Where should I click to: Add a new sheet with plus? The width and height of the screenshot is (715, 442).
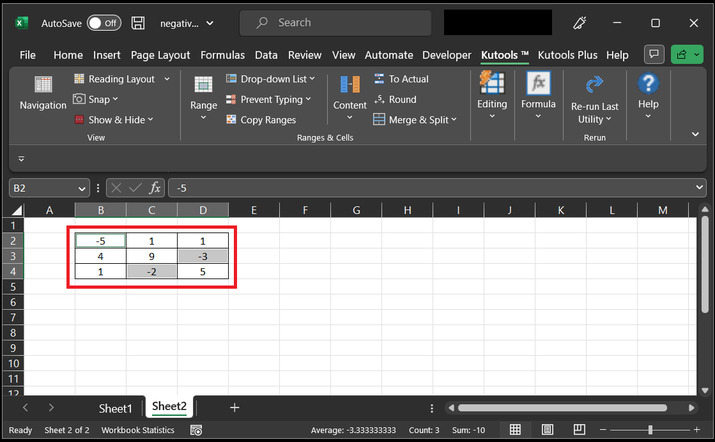[x=234, y=408]
